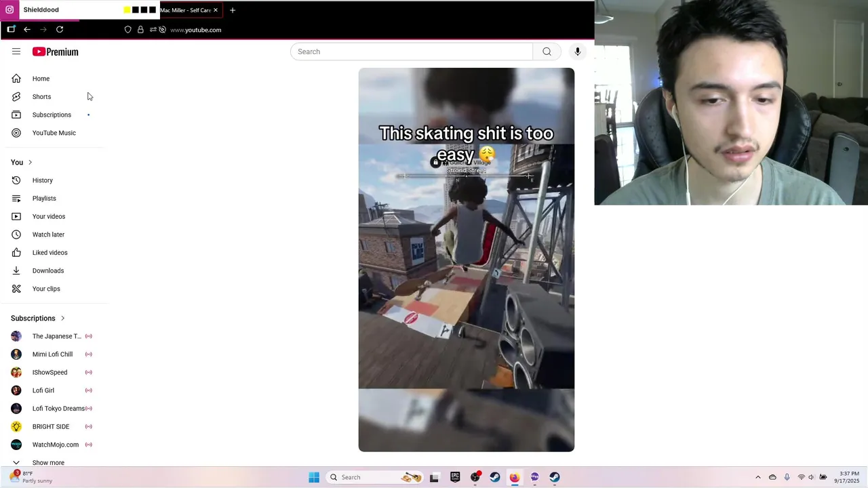Click the skating Shorts video player

467,260
